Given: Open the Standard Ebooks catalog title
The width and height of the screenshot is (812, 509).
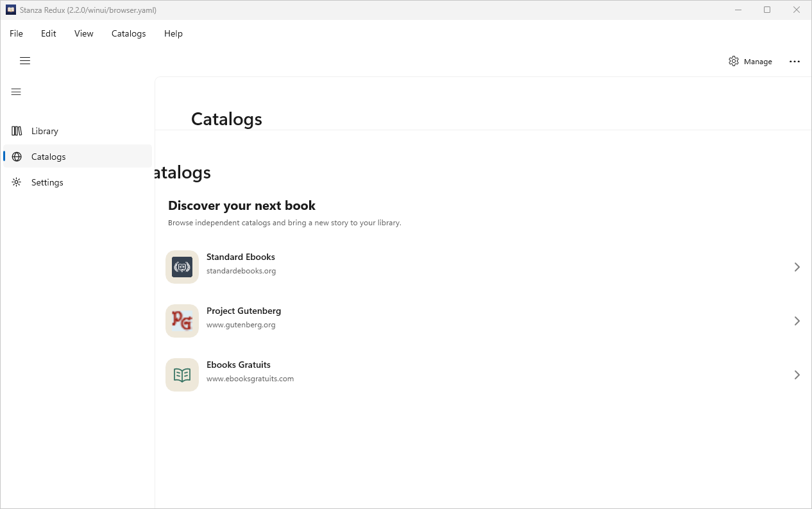Looking at the screenshot, I should pos(241,257).
